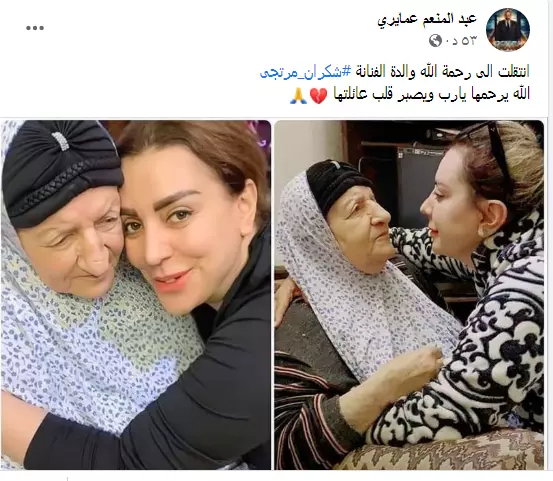This screenshot has width=553, height=481.
Task: Follow the hashtag #شكران_مرتجى
Action: [306, 72]
